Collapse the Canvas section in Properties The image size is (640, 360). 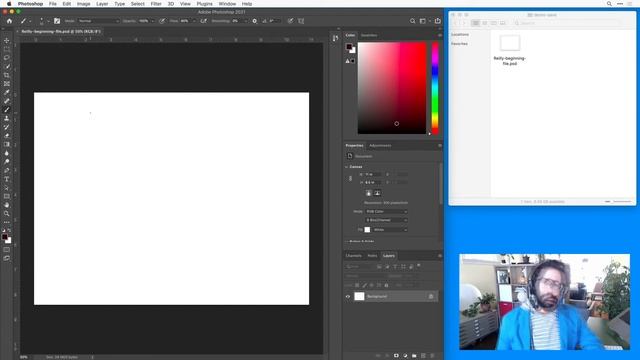coord(347,167)
